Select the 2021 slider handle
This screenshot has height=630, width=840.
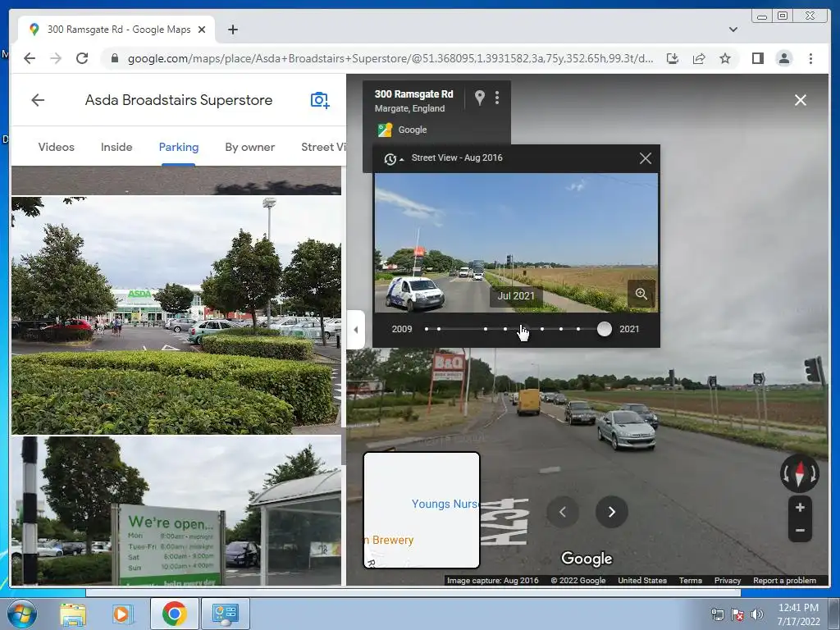(x=605, y=329)
